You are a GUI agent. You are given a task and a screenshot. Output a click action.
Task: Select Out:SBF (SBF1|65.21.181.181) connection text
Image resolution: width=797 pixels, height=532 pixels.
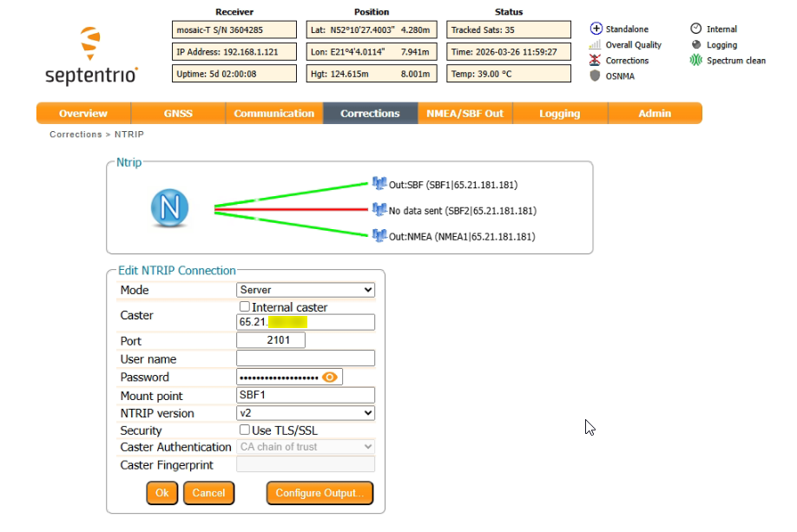[x=453, y=185]
